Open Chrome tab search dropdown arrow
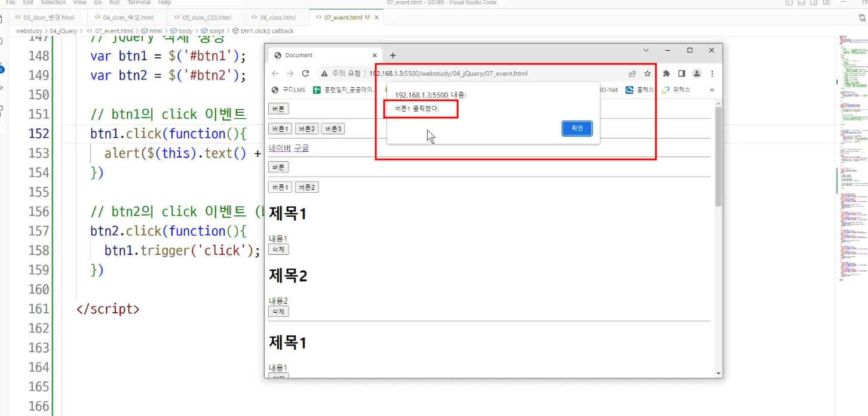 coord(646,50)
